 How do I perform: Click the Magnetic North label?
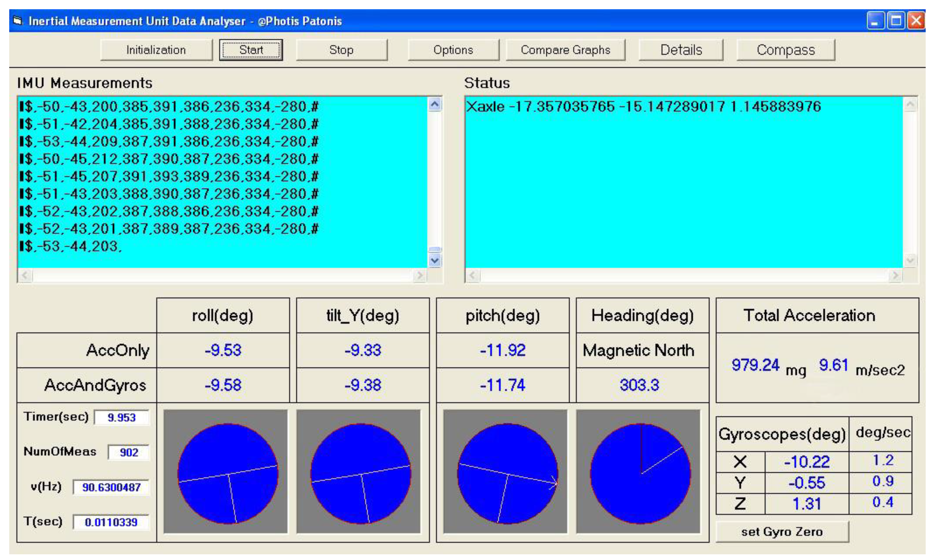pyautogui.click(x=638, y=351)
